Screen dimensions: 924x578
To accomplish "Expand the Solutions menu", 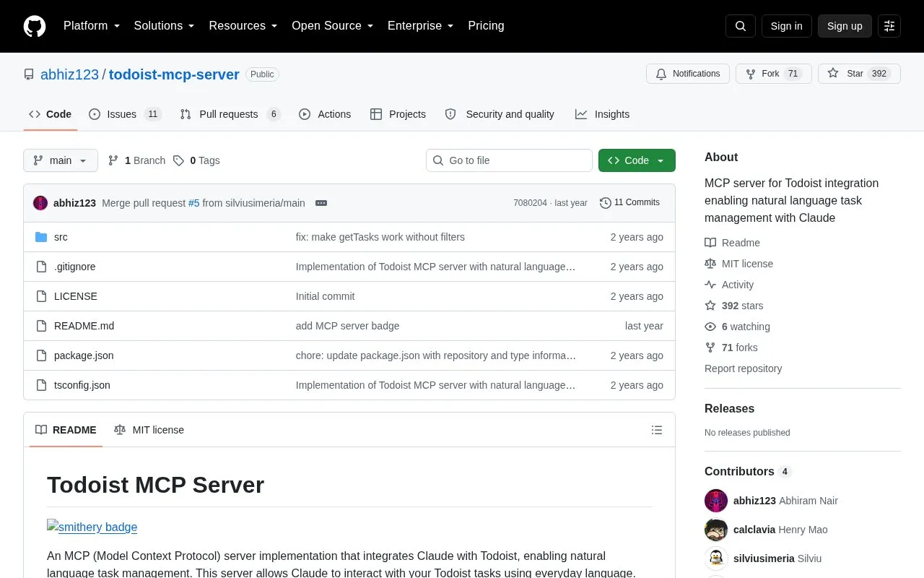I will tap(165, 26).
